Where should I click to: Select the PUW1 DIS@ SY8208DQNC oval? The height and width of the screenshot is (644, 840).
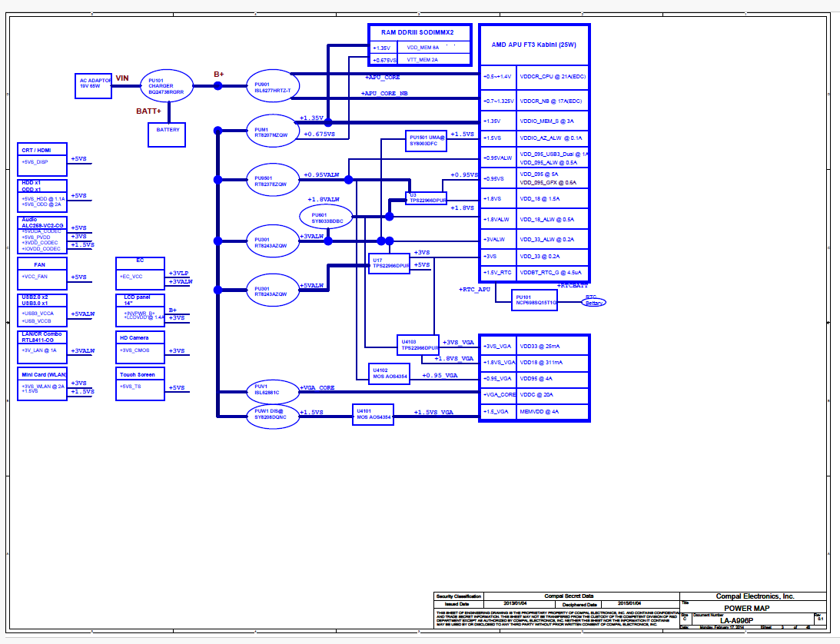click(273, 416)
